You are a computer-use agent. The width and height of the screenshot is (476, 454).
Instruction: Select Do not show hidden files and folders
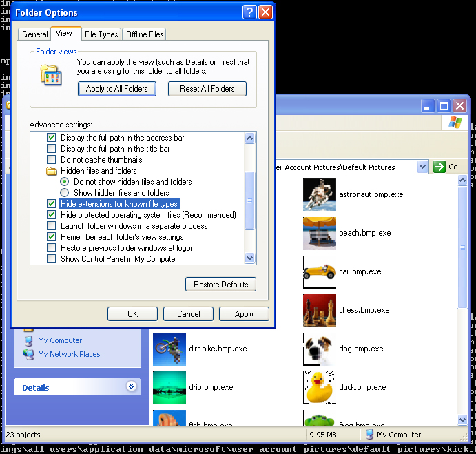[x=64, y=182]
